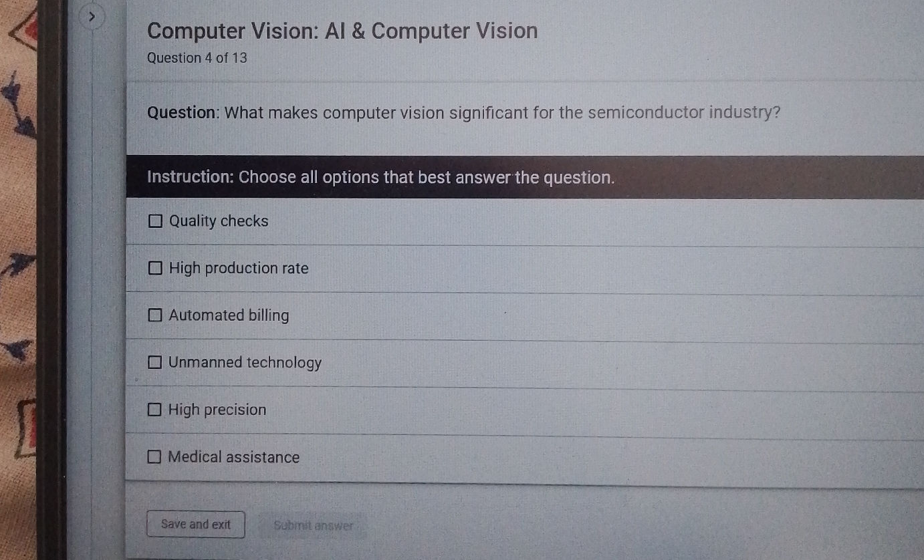Toggle the High precision checkbox
This screenshot has width=924, height=560.
(x=154, y=410)
